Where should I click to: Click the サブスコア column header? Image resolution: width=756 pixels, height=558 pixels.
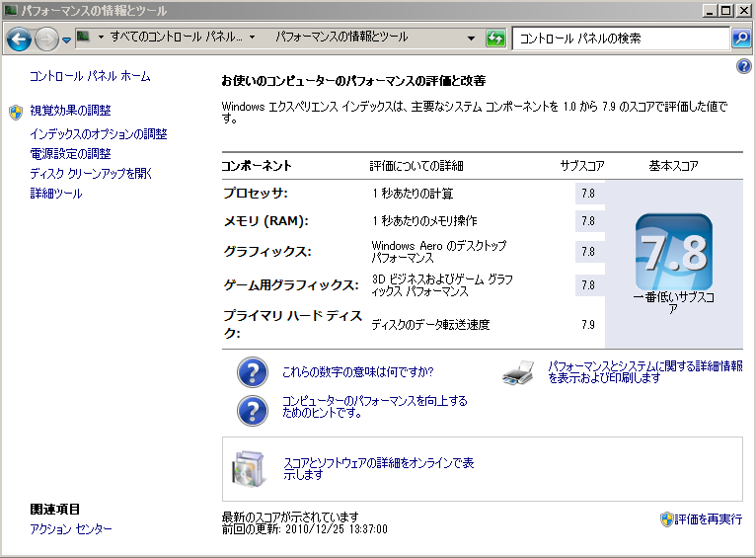582,166
